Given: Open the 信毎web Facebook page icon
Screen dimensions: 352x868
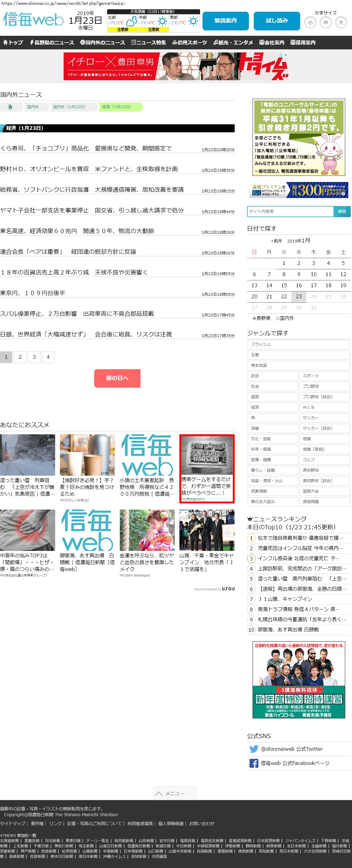Looking at the screenshot, I should (254, 763).
